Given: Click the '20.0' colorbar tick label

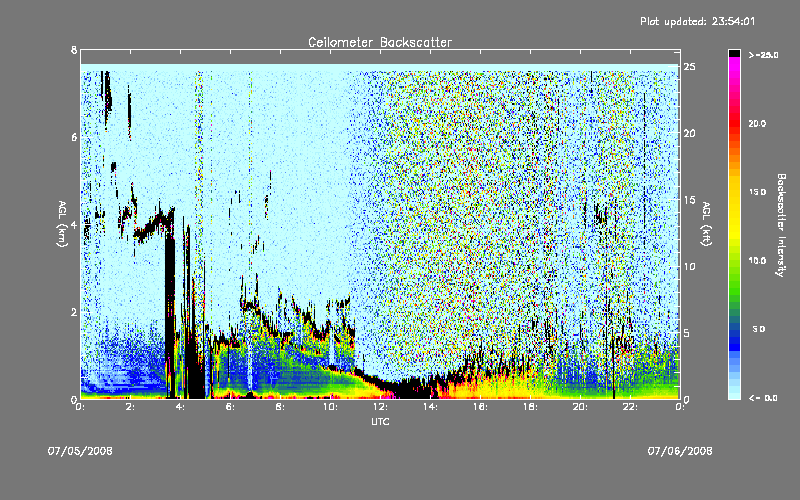Looking at the screenshot, I should [757, 123].
